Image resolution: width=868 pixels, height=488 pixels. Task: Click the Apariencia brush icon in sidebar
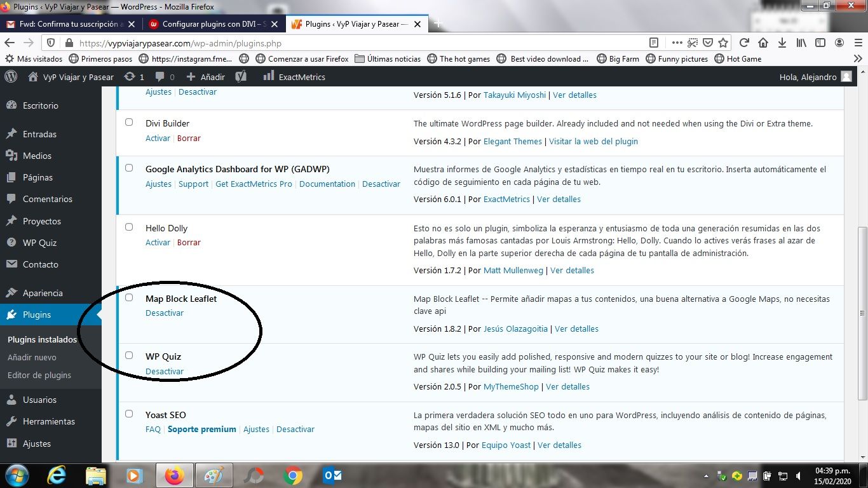pos(11,293)
